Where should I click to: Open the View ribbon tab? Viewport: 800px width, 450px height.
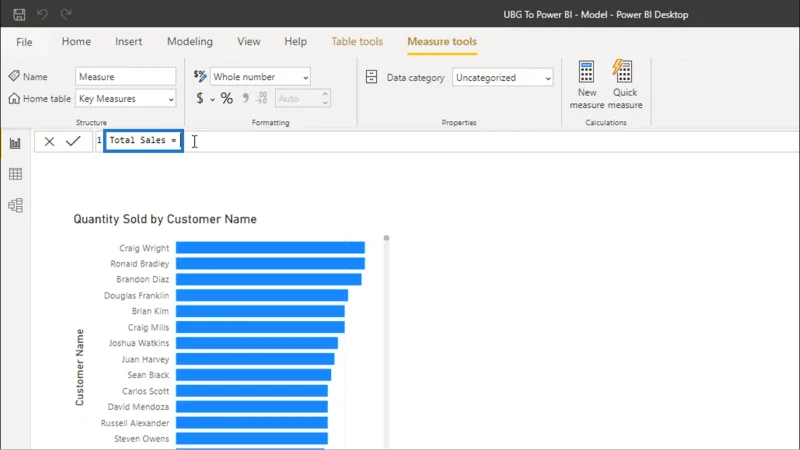[248, 41]
